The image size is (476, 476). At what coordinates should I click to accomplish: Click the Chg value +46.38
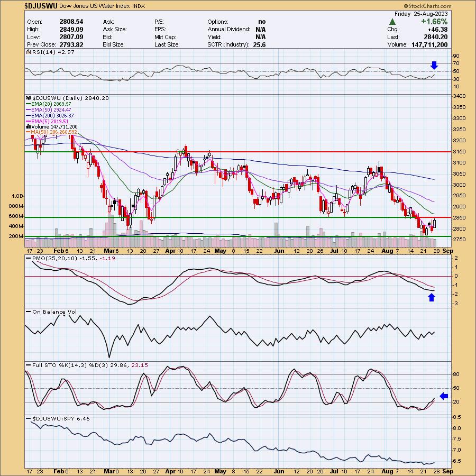click(x=437, y=30)
